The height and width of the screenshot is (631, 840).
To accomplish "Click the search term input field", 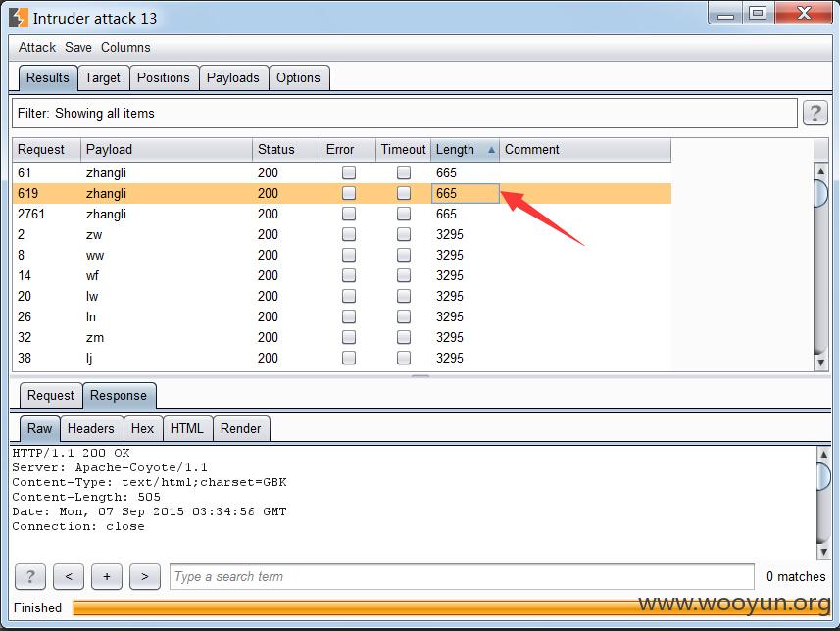I will [x=462, y=576].
